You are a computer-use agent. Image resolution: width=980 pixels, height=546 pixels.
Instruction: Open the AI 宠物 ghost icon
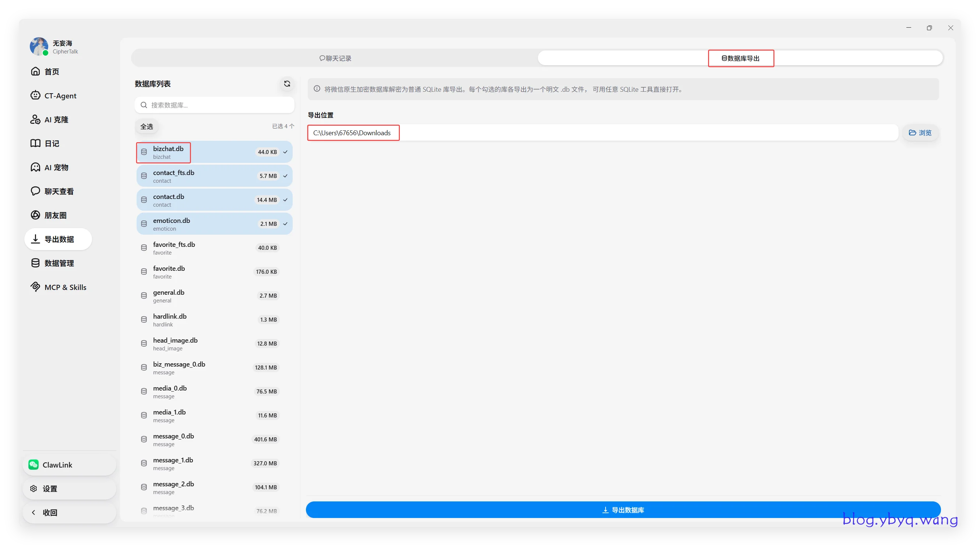(x=35, y=167)
